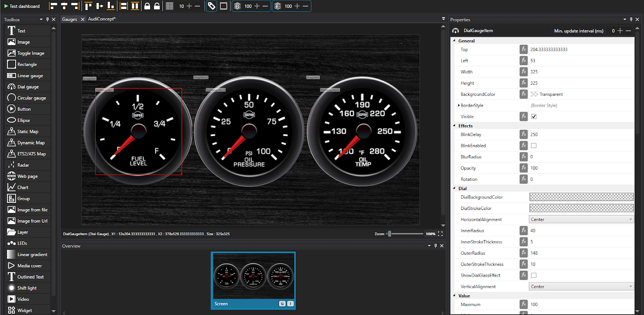Viewport: 644px width, 315px height.
Task: Click the InnerRadius value field
Action: pyautogui.click(x=581, y=230)
